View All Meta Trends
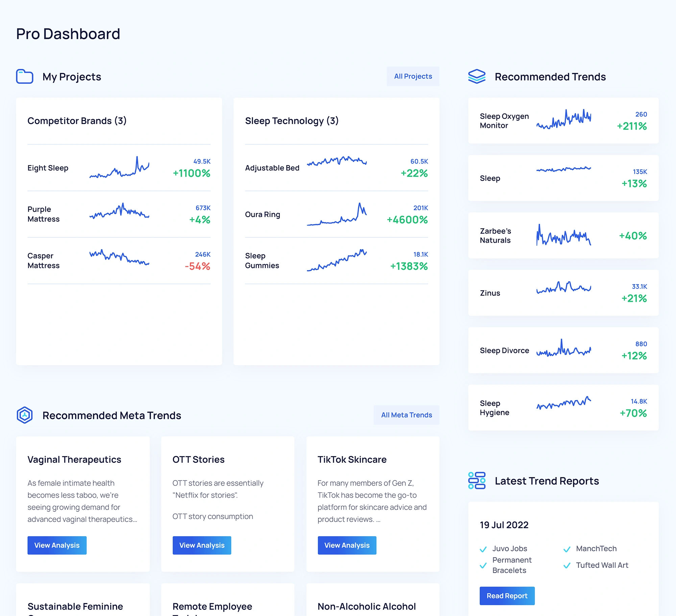 (406, 415)
